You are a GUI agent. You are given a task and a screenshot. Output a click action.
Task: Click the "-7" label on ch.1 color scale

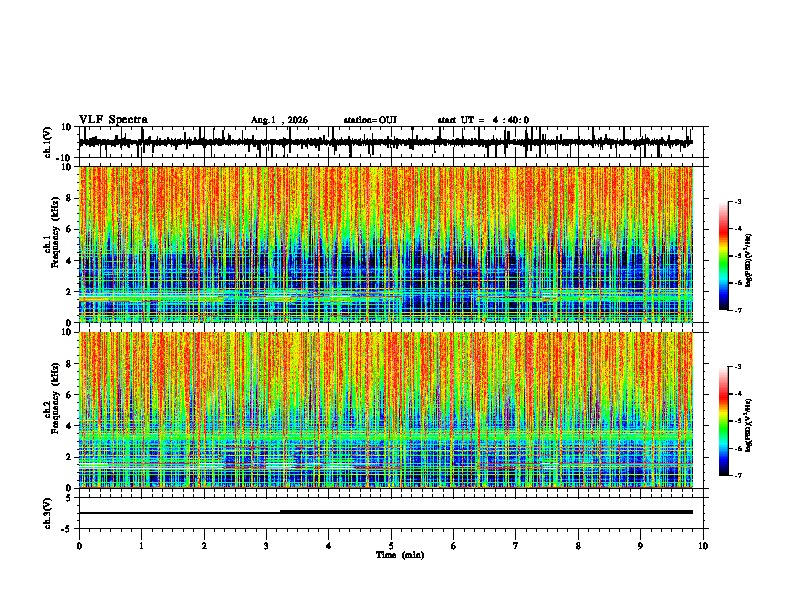tap(738, 310)
